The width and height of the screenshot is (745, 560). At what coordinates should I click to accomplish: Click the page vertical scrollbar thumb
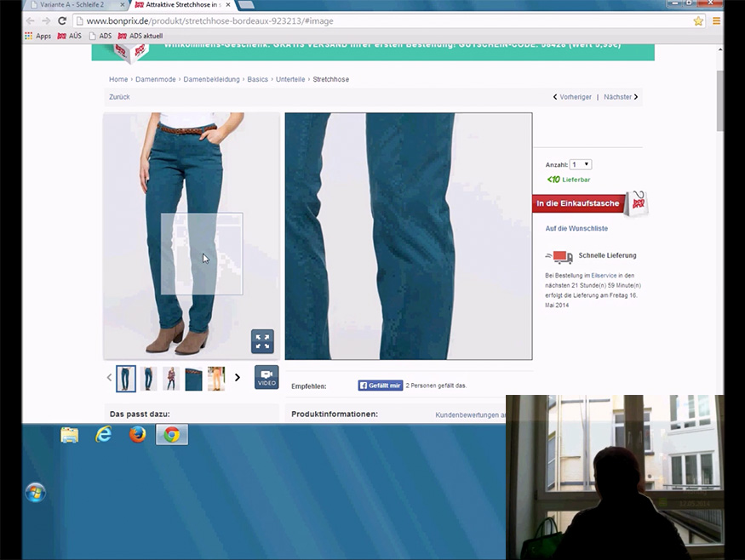point(720,100)
